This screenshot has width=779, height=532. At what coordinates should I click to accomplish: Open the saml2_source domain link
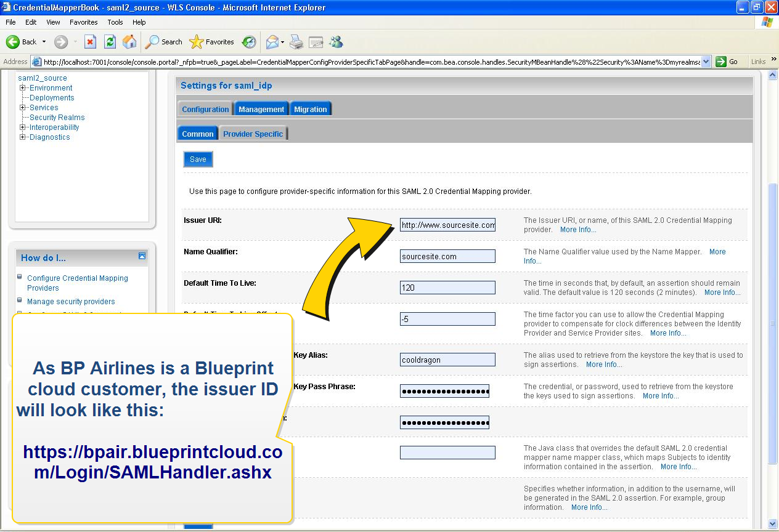(43, 78)
